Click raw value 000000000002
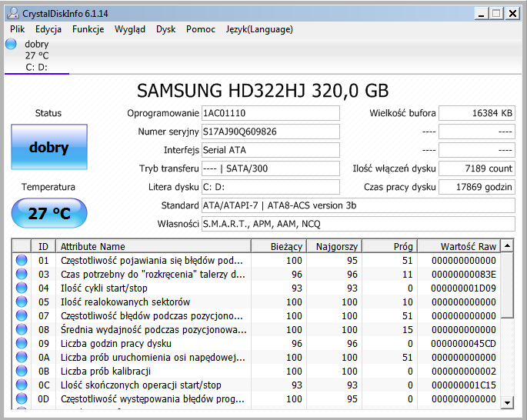The width and height of the screenshot is (527, 420). (x=464, y=371)
